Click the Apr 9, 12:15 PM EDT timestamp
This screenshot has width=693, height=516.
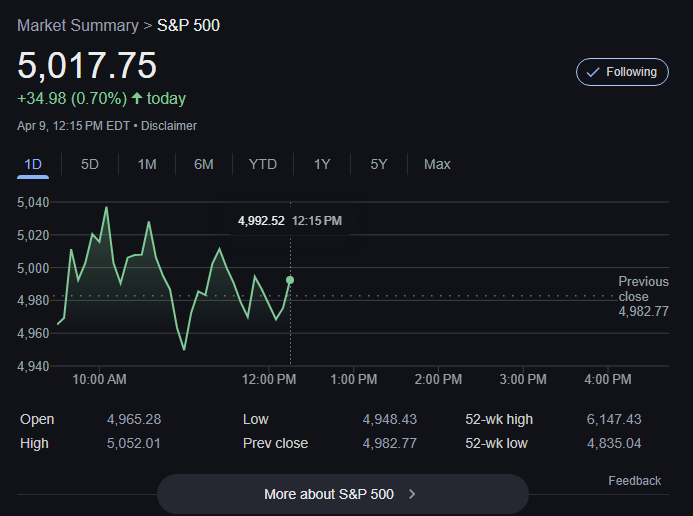click(x=73, y=126)
